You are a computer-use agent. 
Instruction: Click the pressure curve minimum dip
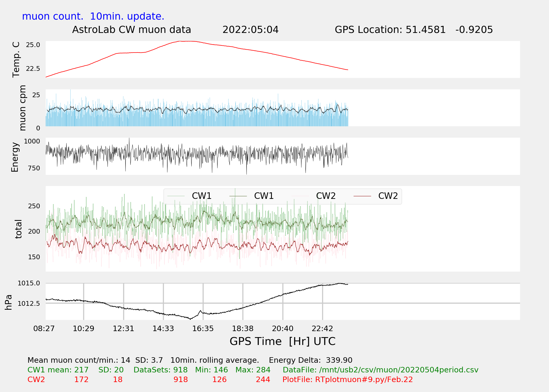pos(190,319)
